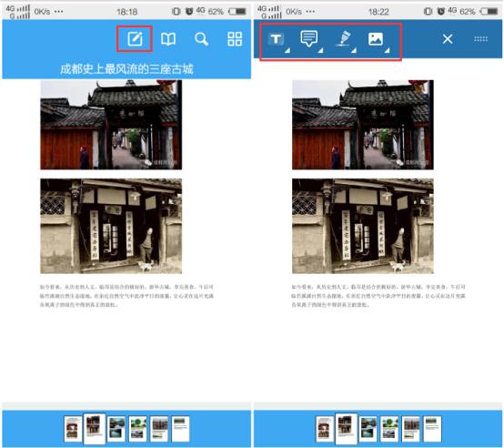Open the page grid view icon

click(x=235, y=39)
